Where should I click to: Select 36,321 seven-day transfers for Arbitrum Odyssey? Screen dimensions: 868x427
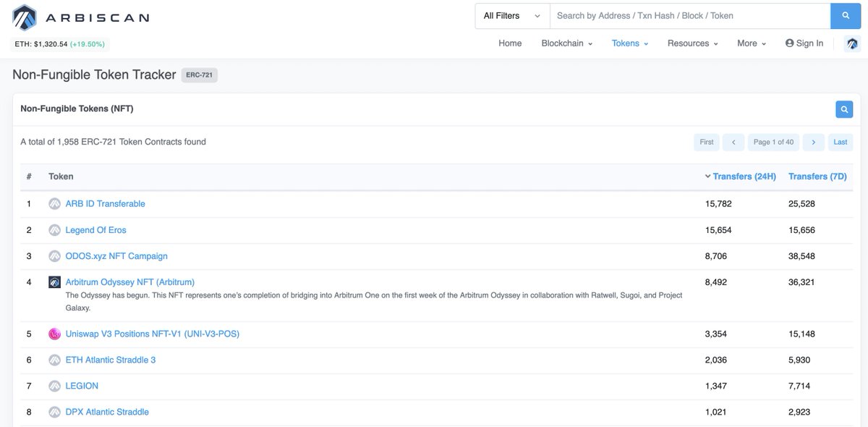pyautogui.click(x=801, y=282)
